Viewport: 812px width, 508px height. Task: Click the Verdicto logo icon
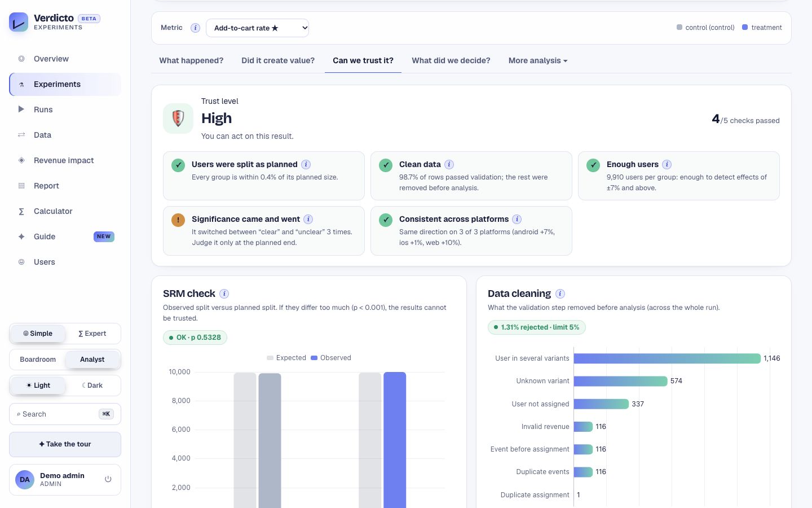19,22
